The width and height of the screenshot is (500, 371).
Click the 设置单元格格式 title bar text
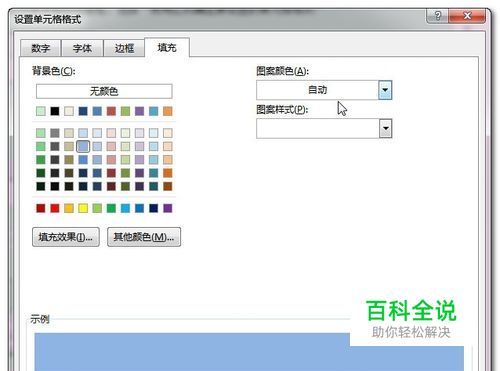(48, 19)
